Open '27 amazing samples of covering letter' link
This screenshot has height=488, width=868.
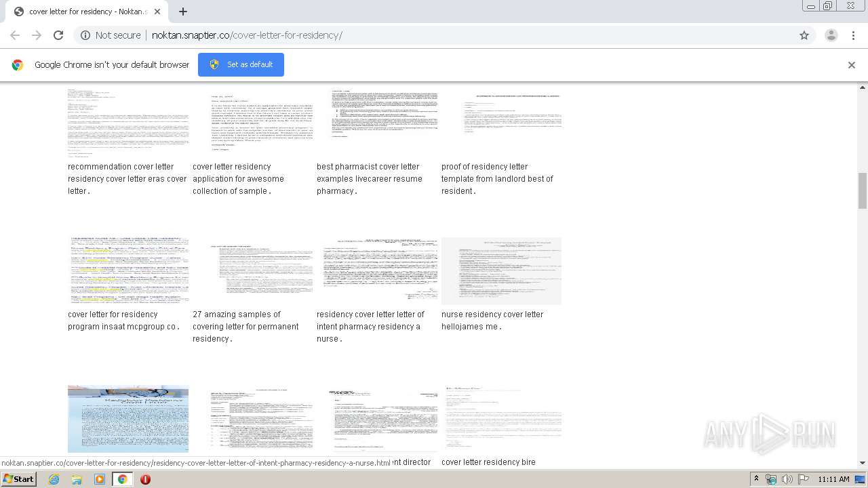coord(245,327)
